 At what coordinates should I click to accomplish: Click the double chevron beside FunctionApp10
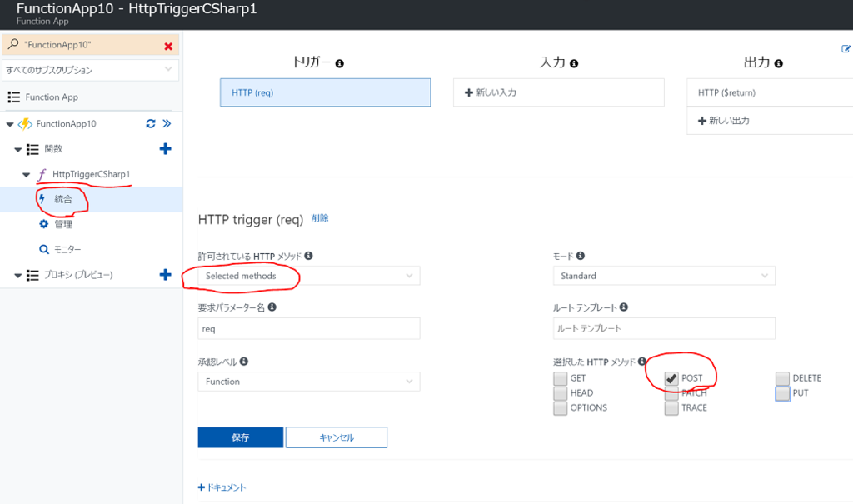coord(167,123)
